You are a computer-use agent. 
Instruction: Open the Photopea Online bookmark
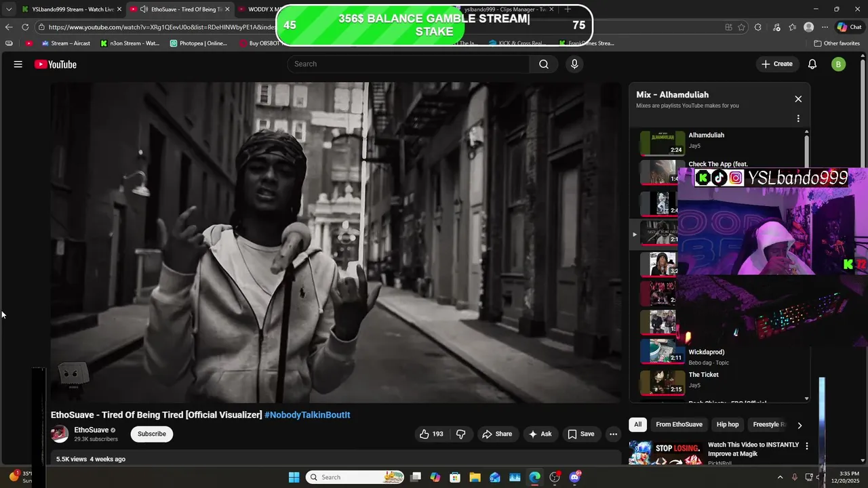(199, 43)
